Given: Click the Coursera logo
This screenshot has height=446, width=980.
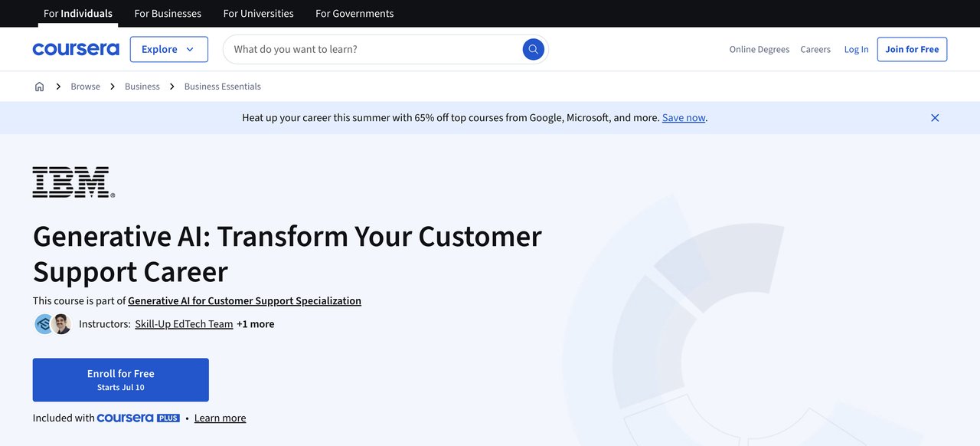Looking at the screenshot, I should [75, 48].
